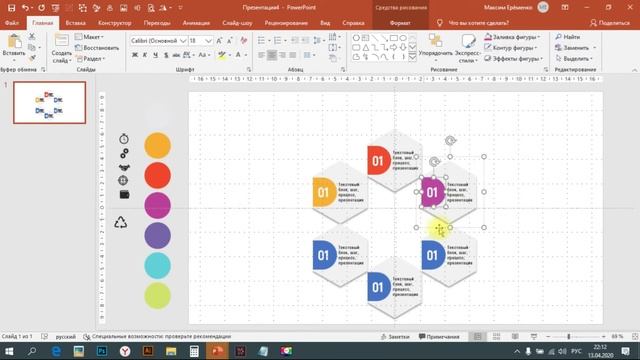Click the red 01 half-circle shape

[378, 160]
